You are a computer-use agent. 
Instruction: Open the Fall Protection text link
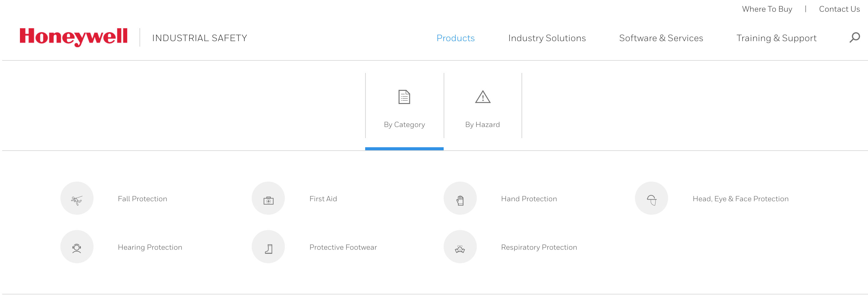click(x=142, y=199)
